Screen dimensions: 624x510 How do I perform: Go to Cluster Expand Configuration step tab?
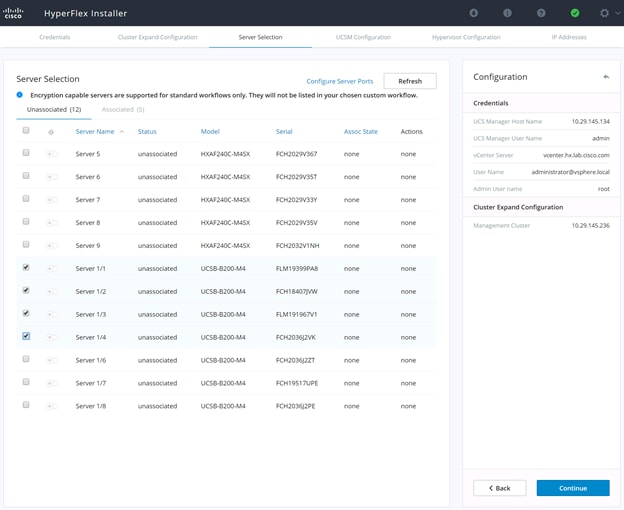pos(158,37)
